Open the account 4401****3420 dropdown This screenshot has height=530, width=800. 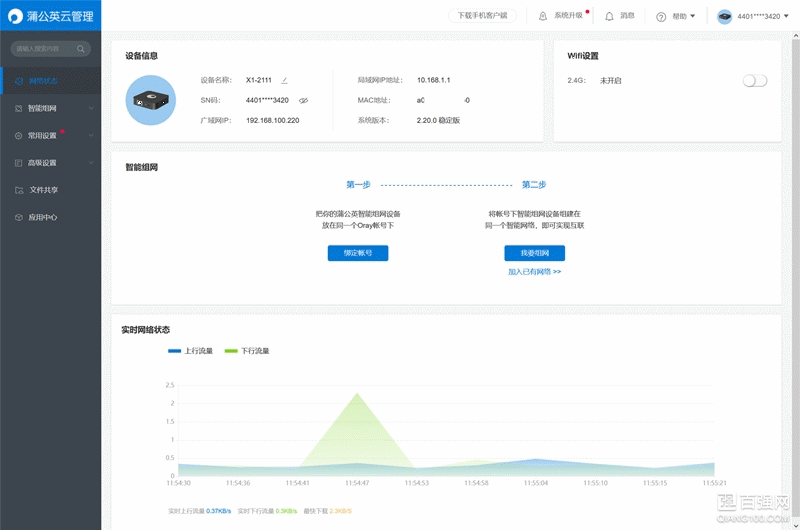[x=755, y=16]
